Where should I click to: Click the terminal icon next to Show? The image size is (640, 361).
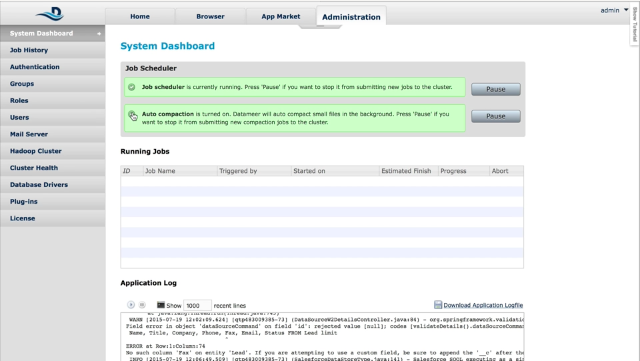point(161,305)
